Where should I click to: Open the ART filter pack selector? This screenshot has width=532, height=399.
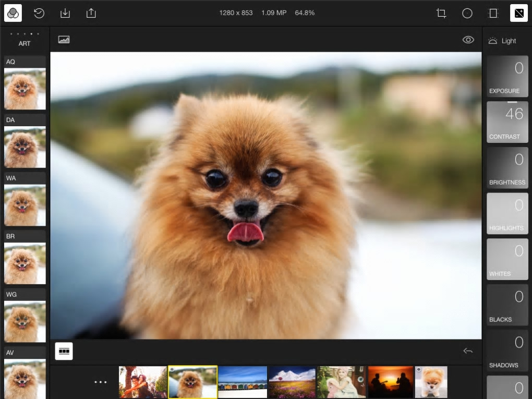25,40
